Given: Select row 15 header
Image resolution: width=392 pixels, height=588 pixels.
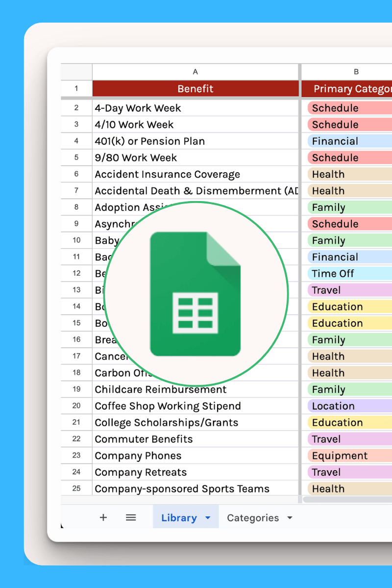Looking at the screenshot, I should coord(76,323).
